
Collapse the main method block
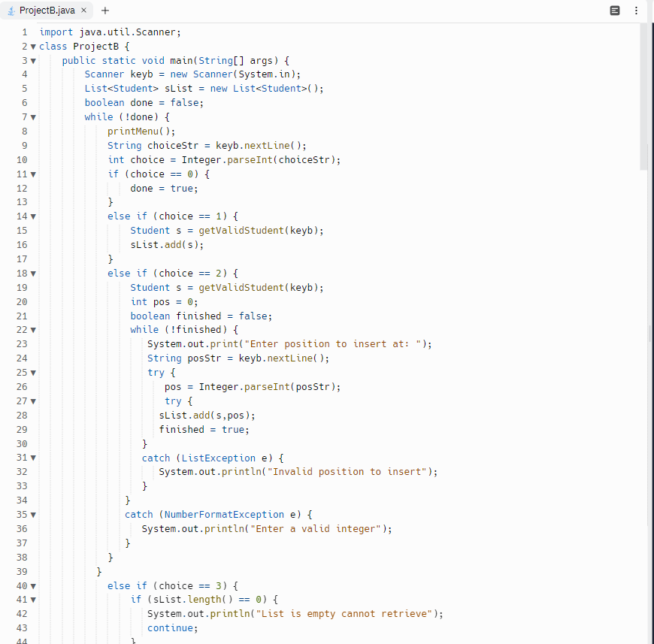pos(34,60)
